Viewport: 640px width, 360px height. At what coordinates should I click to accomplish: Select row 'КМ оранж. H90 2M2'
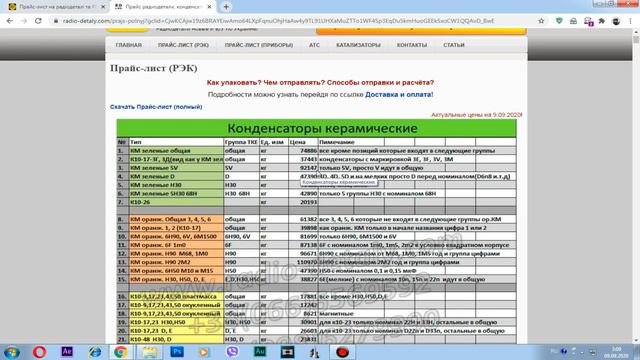tap(316, 262)
